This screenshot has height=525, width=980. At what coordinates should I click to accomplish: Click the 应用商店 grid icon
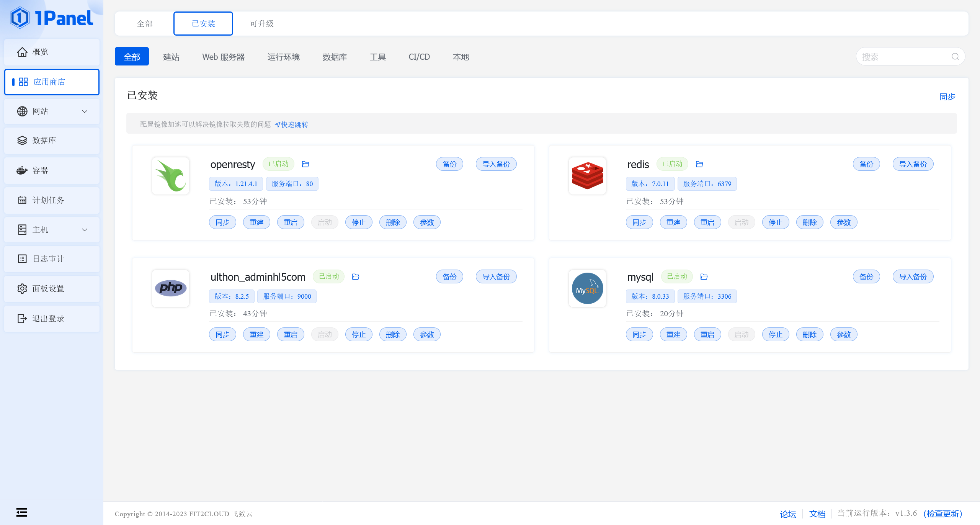coord(23,82)
